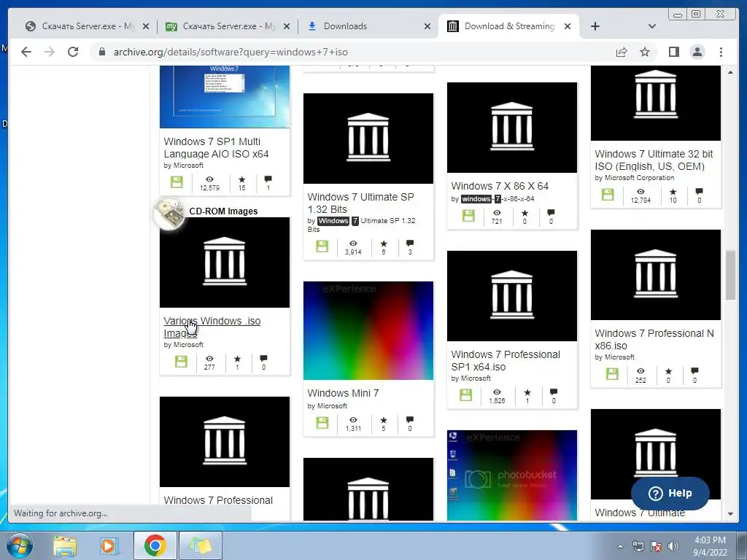This screenshot has width=747, height=560.
Task: Open a new browser tab
Action: pos(595,26)
